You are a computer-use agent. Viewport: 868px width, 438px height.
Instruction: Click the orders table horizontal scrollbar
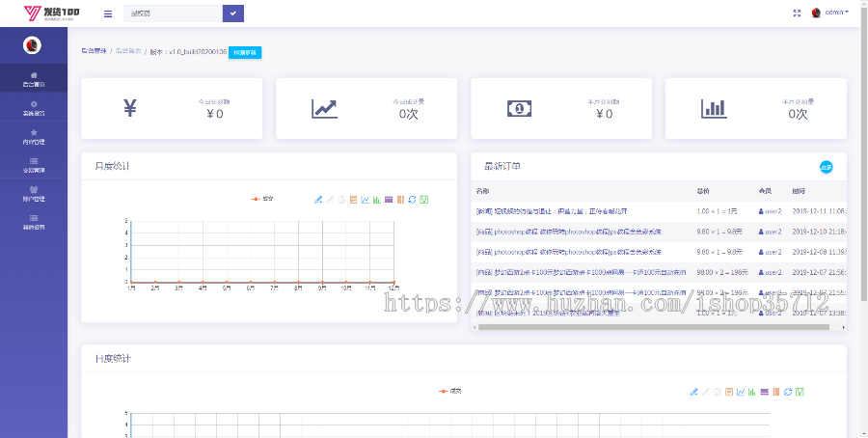pyautogui.click(x=654, y=327)
